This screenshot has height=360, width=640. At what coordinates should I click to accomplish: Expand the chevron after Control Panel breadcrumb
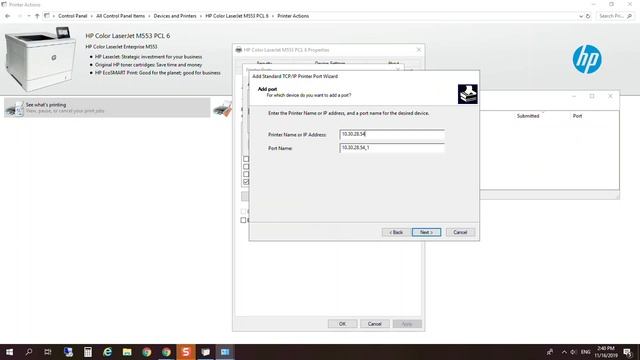92,16
